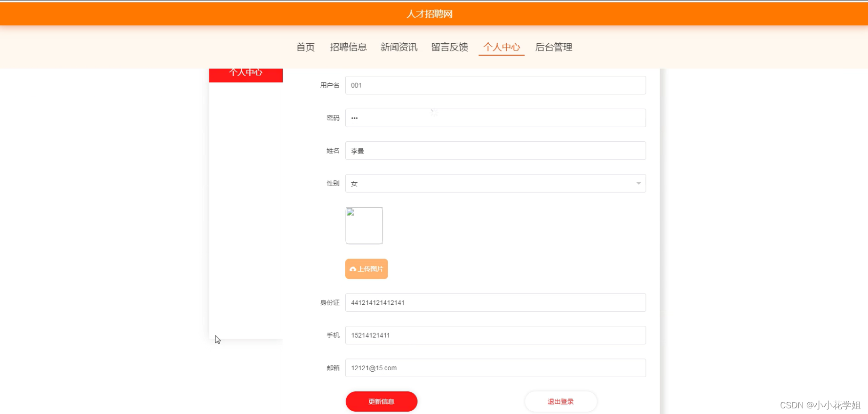
Task: Click the 人才招聘网 site title
Action: click(430, 14)
